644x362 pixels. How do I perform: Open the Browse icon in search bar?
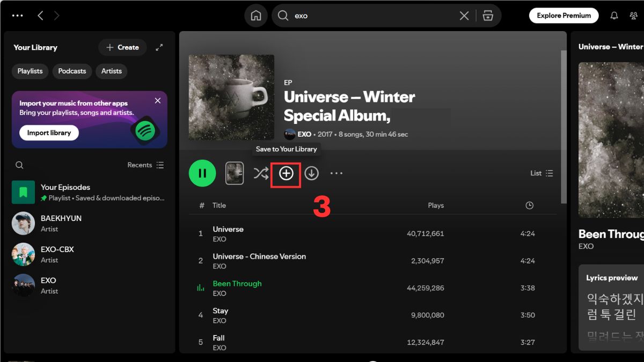coord(488,16)
